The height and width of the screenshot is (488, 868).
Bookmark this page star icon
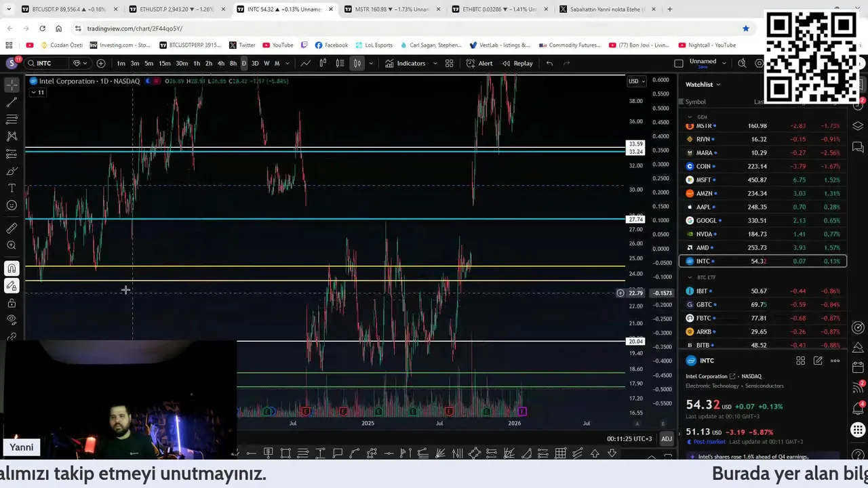[746, 28]
